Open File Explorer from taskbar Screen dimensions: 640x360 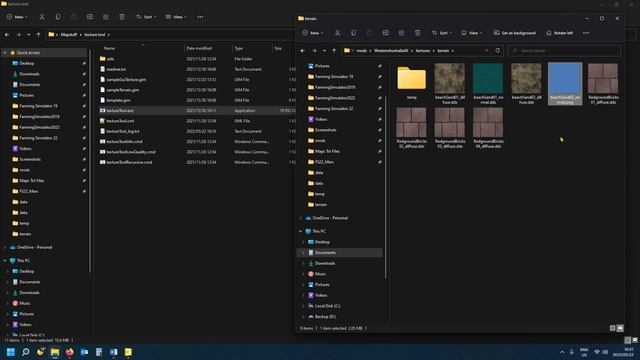tap(55, 352)
